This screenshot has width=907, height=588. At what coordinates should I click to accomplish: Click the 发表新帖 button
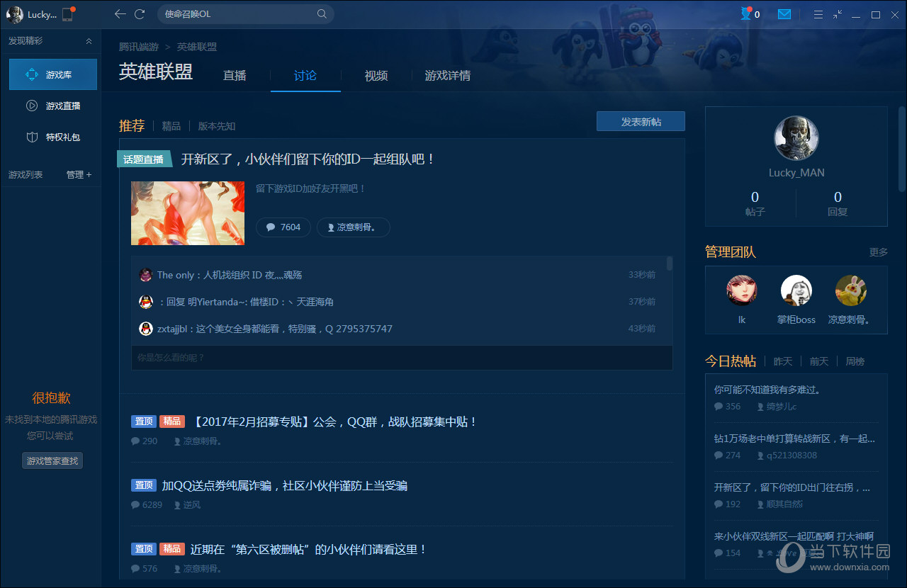tap(641, 122)
